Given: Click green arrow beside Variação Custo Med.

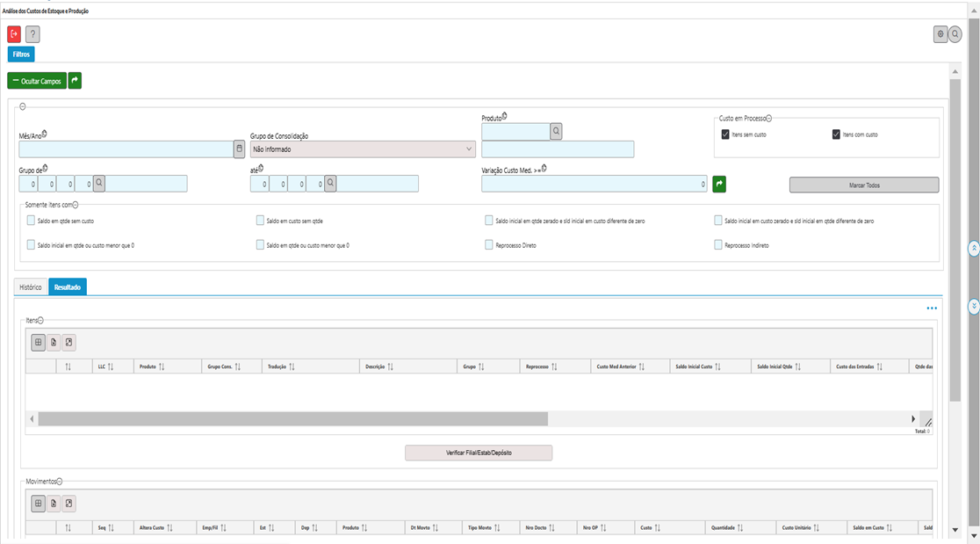Looking at the screenshot, I should [719, 184].
